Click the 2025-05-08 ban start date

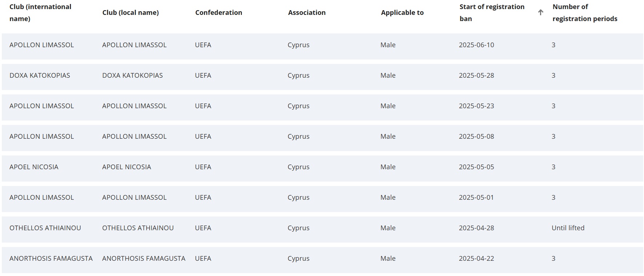476,137
